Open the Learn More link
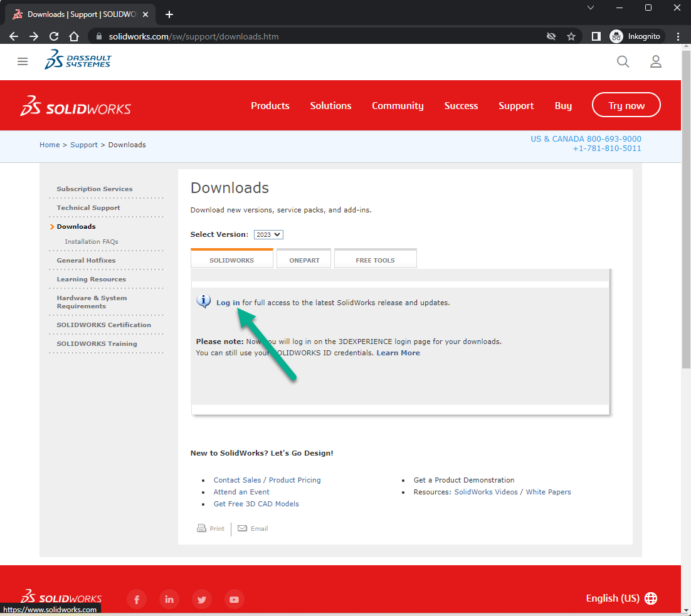691x616 pixels. pyautogui.click(x=398, y=353)
